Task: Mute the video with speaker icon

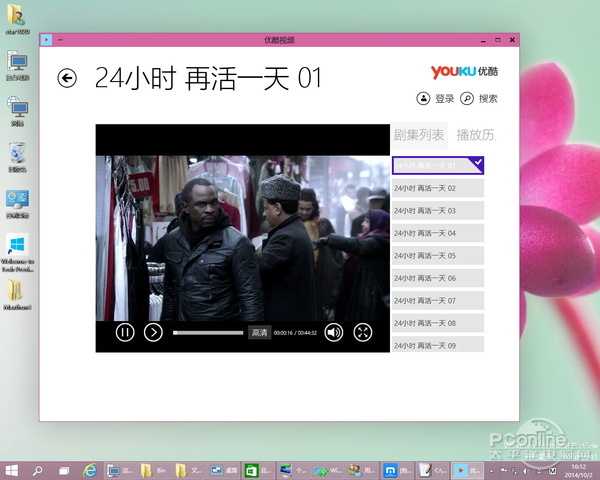Action: (x=334, y=332)
